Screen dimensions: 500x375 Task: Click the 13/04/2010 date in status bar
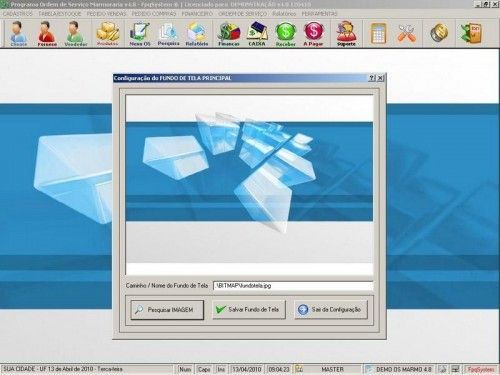click(247, 369)
